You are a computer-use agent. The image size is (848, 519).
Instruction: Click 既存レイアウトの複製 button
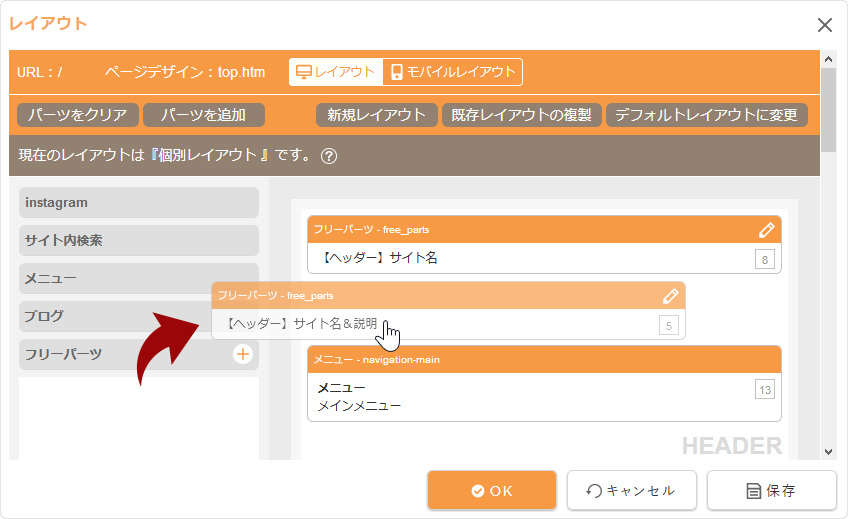521,115
